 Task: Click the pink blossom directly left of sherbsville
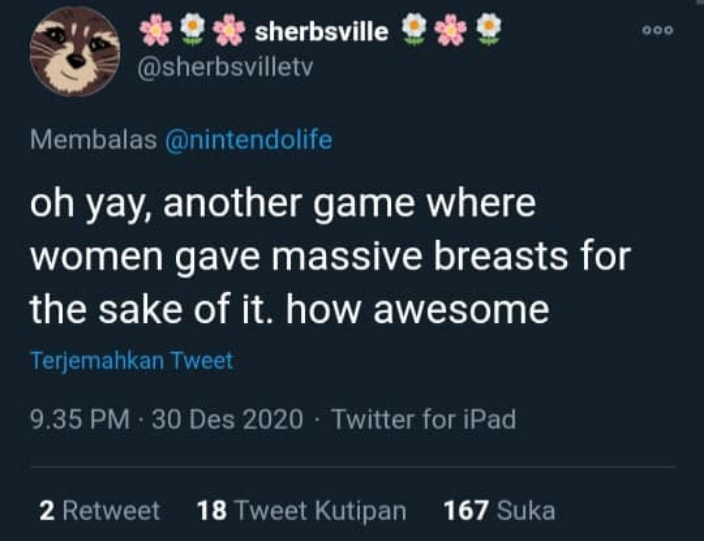[x=226, y=31]
